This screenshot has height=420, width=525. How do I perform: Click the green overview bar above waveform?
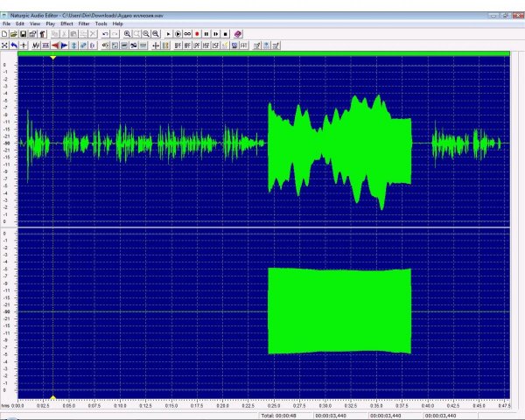(264, 53)
